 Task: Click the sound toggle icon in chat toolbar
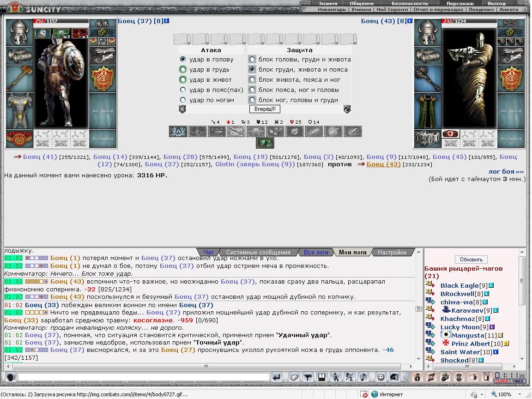(x=363, y=377)
